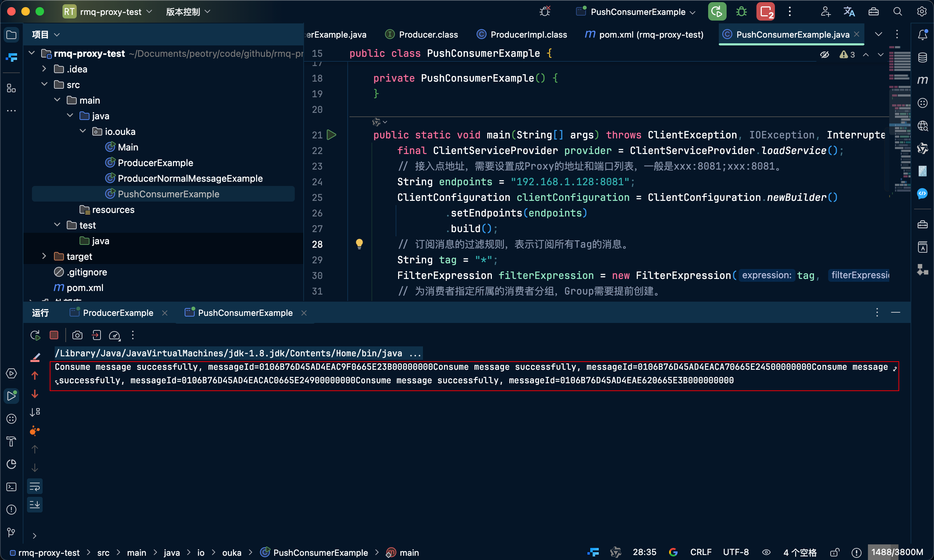Click the run gutter arrow on line 21
The image size is (934, 560).
[331, 135]
